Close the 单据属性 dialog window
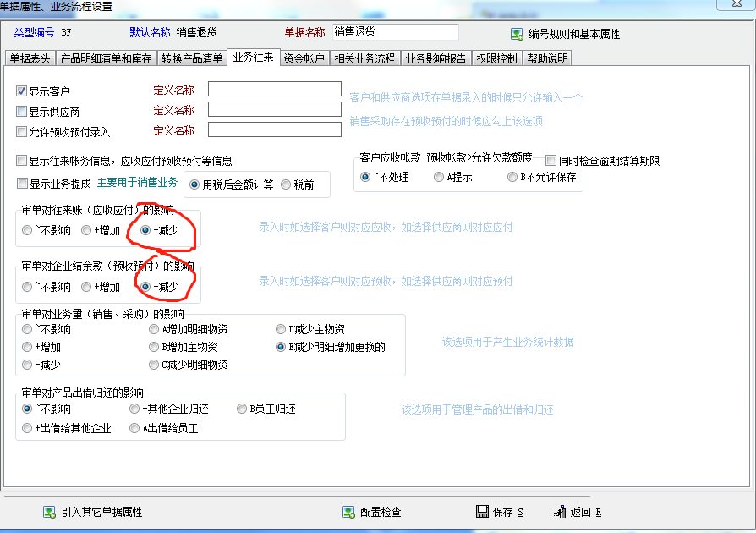This screenshot has width=756, height=533. (737, 5)
